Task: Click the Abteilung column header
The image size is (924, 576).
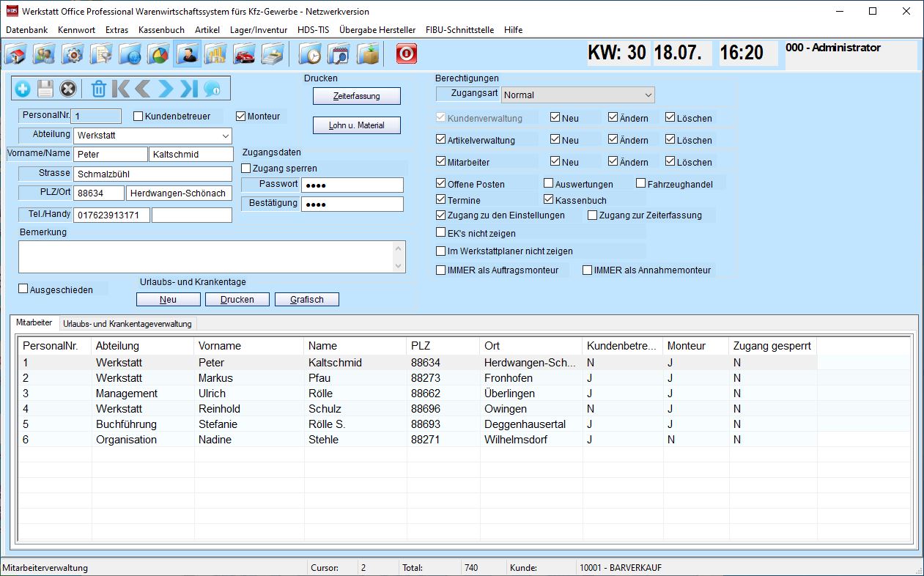Action: (x=143, y=346)
